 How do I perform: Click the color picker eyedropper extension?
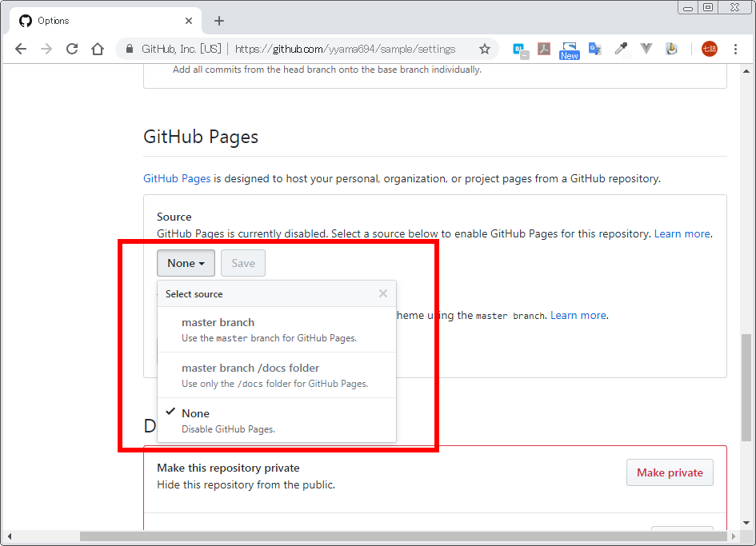[621, 49]
